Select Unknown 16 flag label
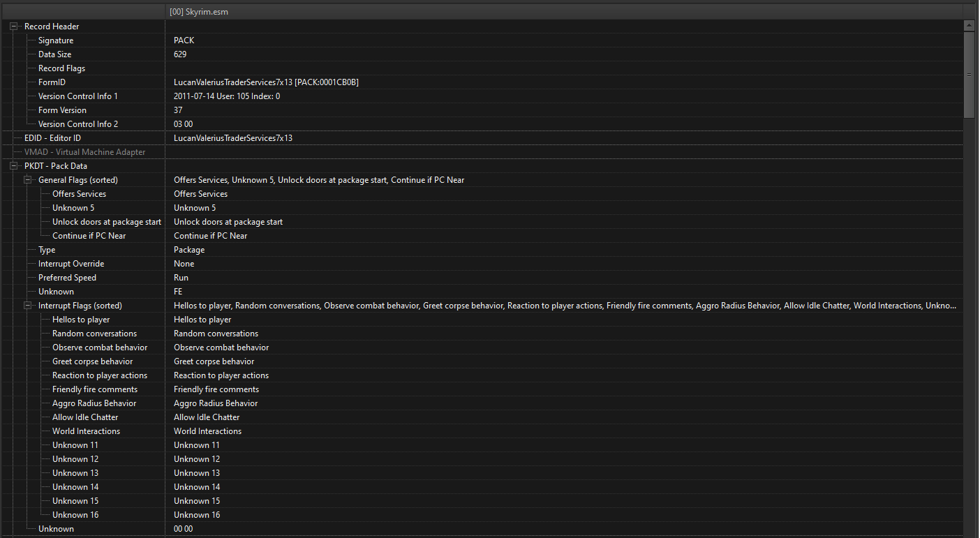Viewport: 980px width, 538px height. pyautogui.click(x=75, y=515)
